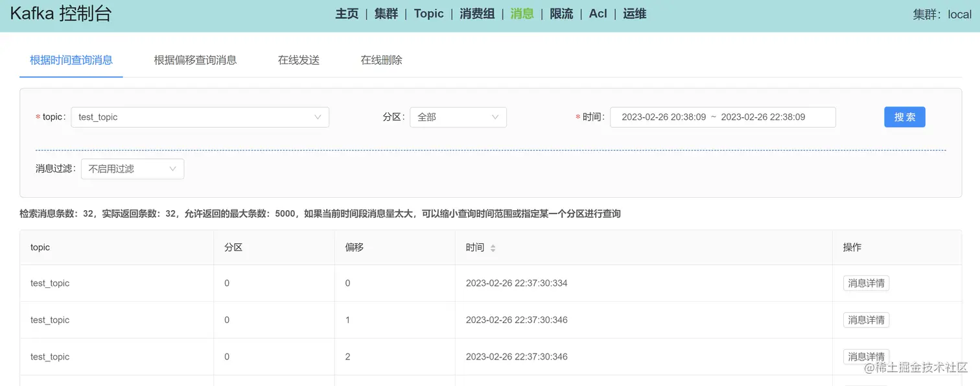This screenshot has width=980, height=386.
Task: Click the start time 2023-02-26 20:38:09
Action: point(664,117)
